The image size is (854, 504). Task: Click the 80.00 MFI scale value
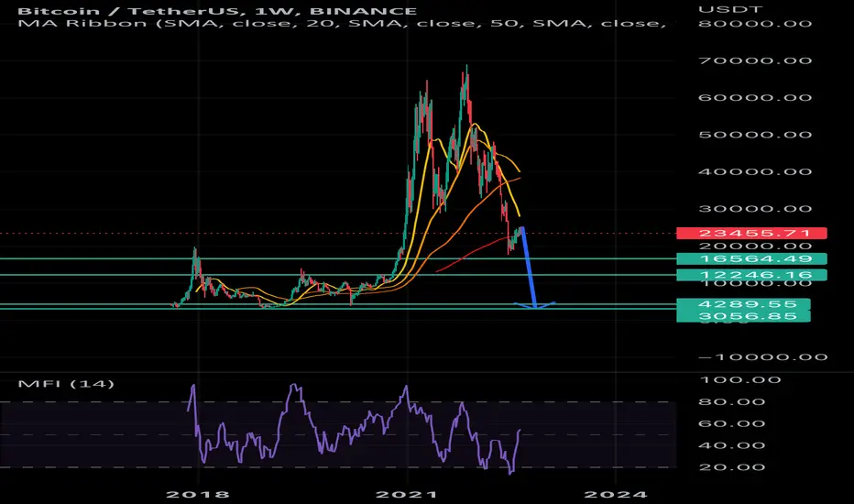tap(732, 402)
